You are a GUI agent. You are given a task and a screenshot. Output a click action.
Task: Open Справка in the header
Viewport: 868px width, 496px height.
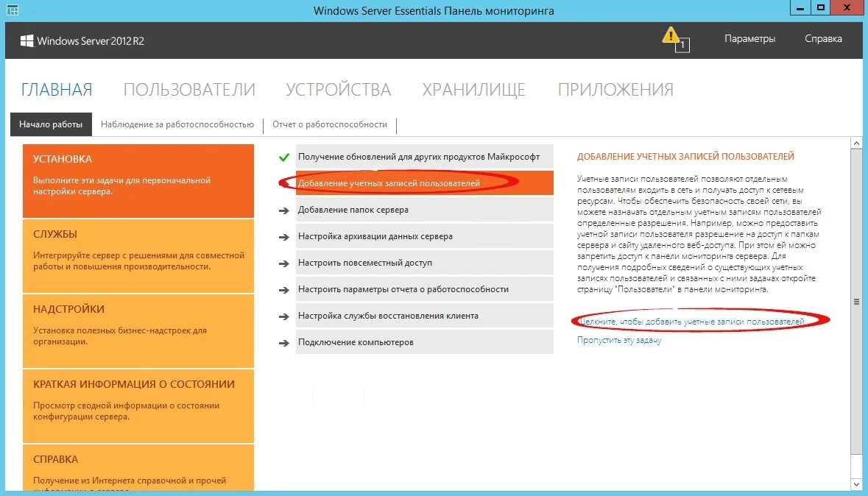coord(823,39)
